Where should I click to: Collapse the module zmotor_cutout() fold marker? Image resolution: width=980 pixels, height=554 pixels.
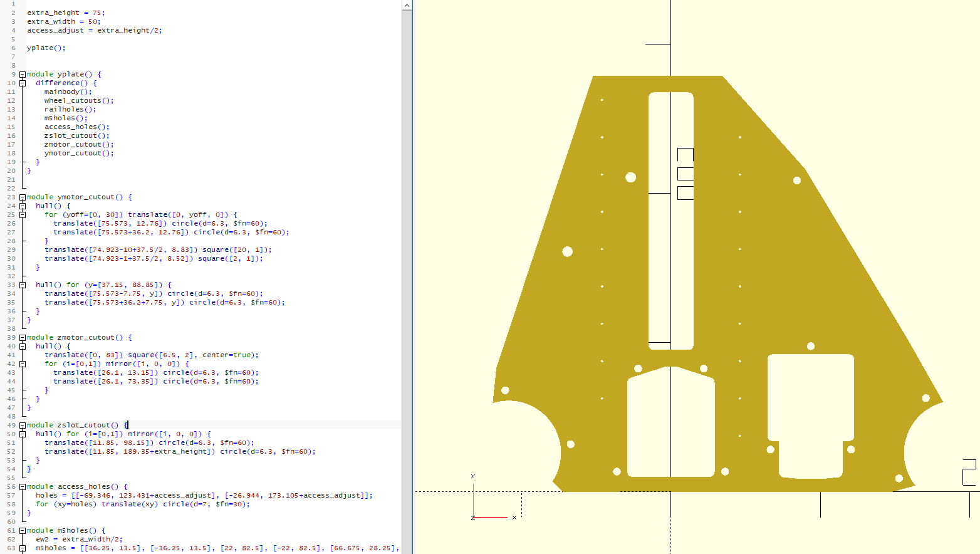click(23, 337)
